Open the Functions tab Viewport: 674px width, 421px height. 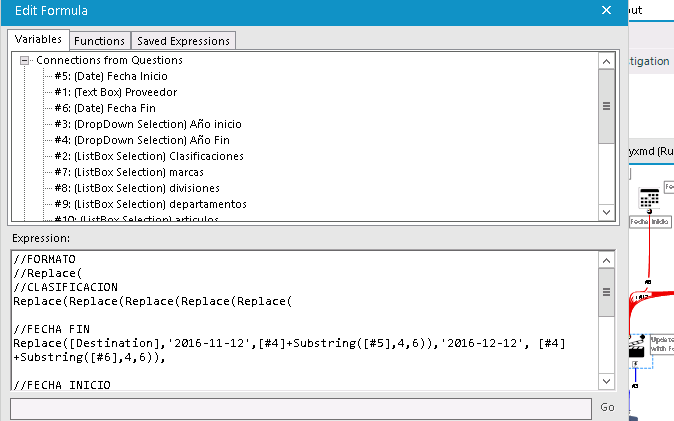click(x=99, y=41)
